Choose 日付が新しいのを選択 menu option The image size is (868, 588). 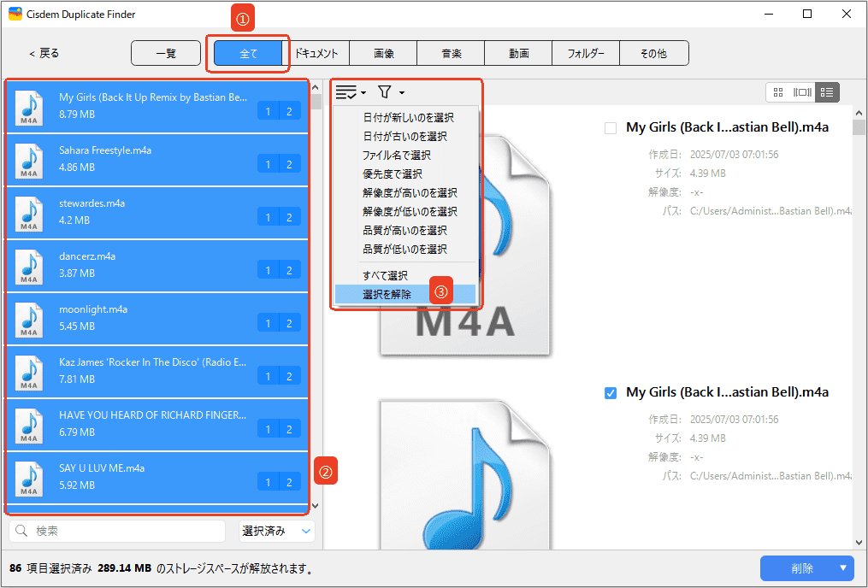408,118
